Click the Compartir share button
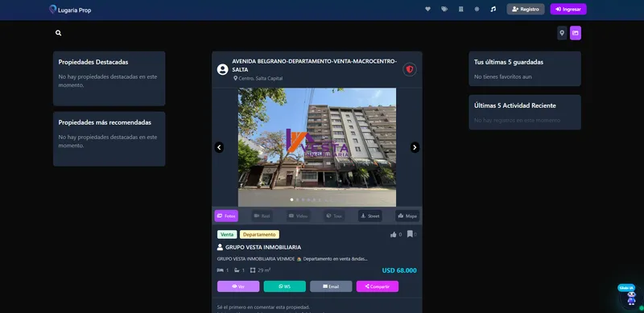The image size is (644, 313). pos(378,286)
